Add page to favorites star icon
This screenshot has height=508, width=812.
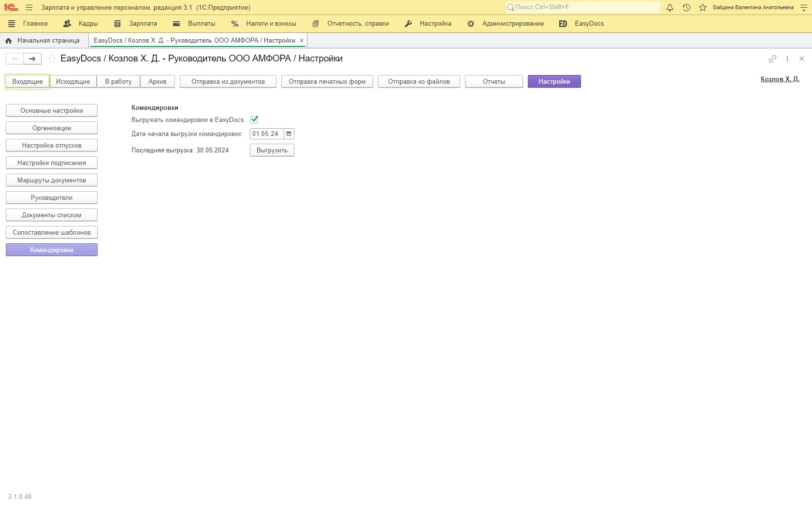click(x=52, y=59)
